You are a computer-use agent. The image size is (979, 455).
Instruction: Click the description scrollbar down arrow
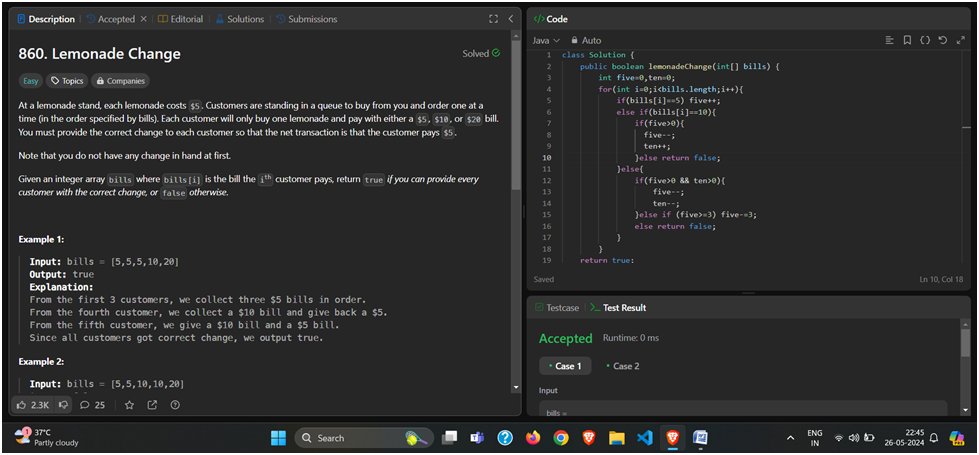pyautogui.click(x=516, y=388)
